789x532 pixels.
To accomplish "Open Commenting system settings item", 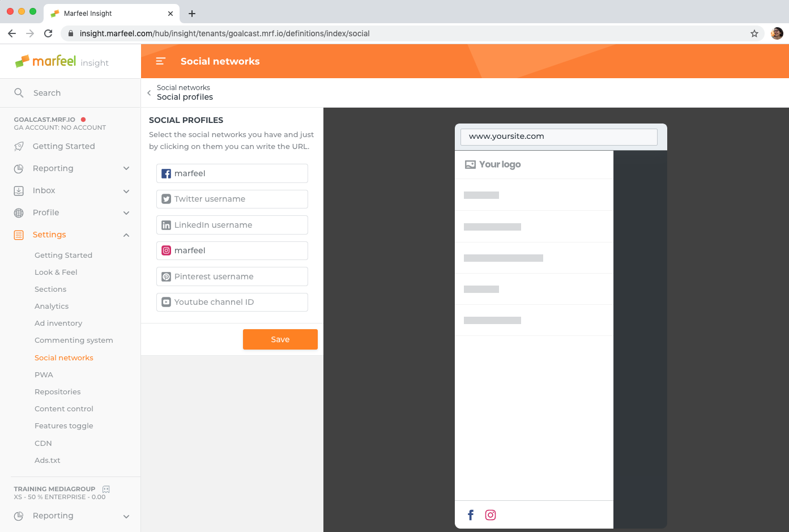I will coord(74,341).
